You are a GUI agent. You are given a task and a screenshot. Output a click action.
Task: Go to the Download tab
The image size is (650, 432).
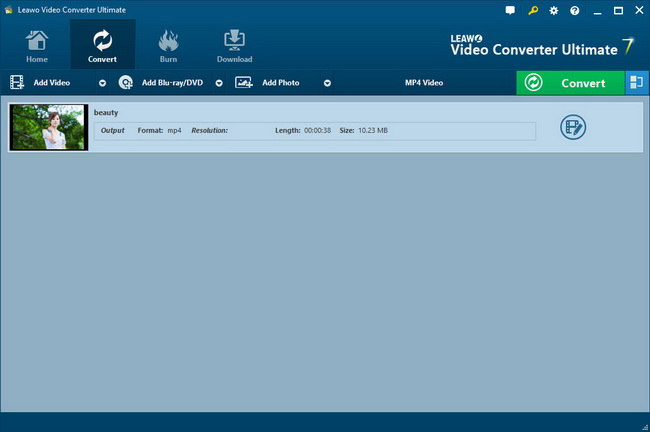(234, 45)
